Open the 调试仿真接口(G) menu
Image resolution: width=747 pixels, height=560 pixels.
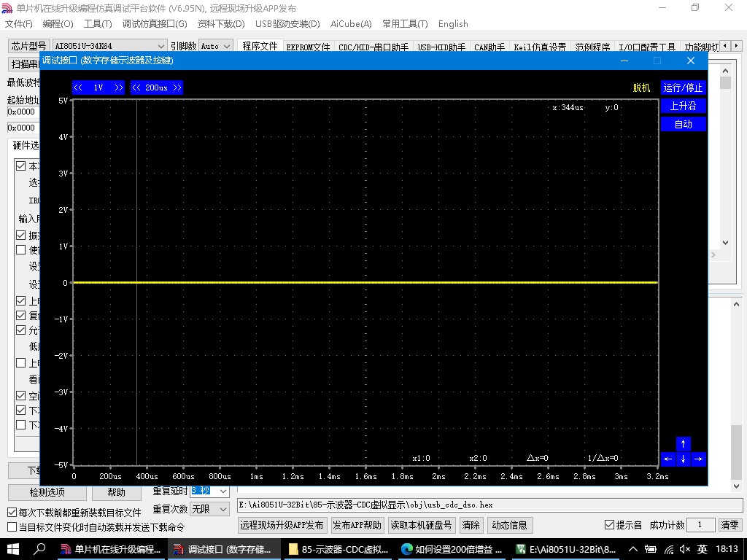click(x=155, y=24)
